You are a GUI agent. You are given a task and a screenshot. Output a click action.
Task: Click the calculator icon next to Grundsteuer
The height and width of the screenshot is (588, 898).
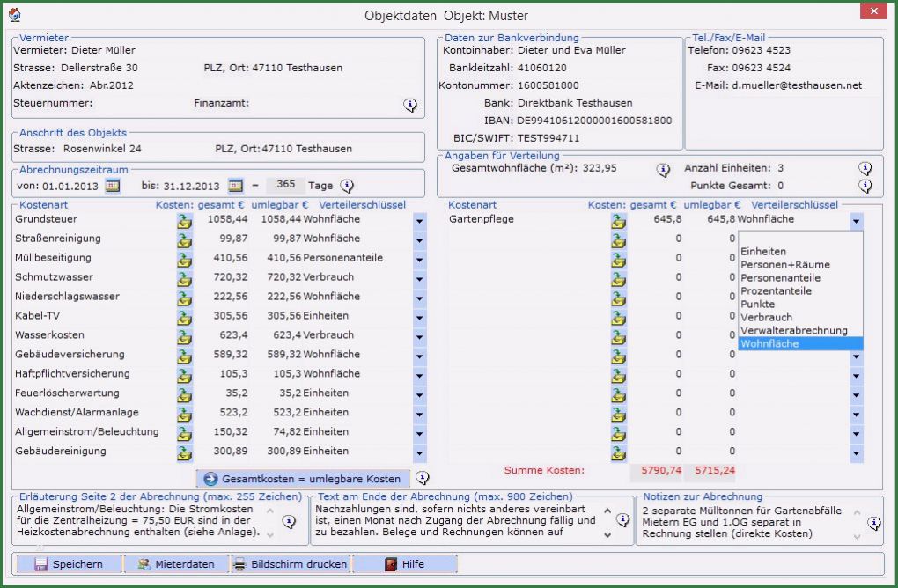184,220
